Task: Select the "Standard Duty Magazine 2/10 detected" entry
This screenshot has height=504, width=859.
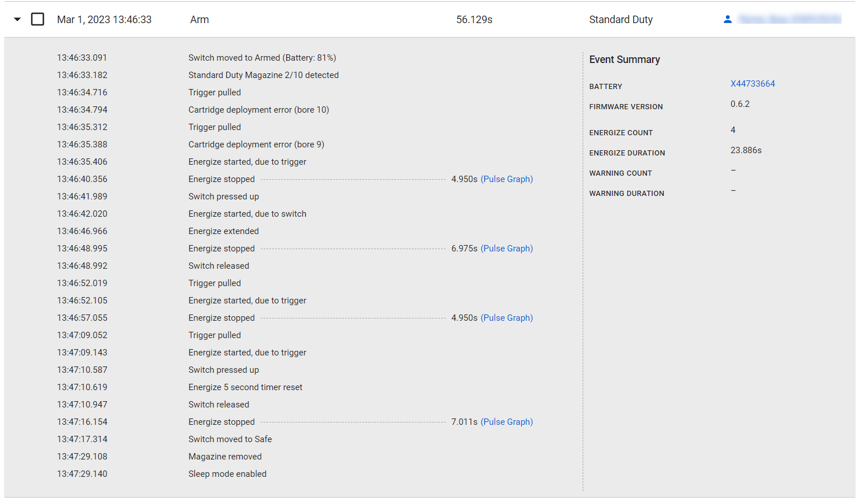Action: pos(263,75)
